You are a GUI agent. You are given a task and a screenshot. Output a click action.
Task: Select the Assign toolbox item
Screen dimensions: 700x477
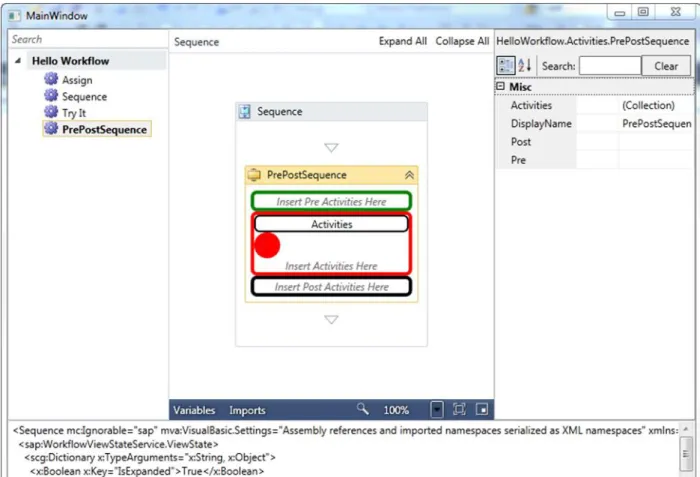[77, 80]
